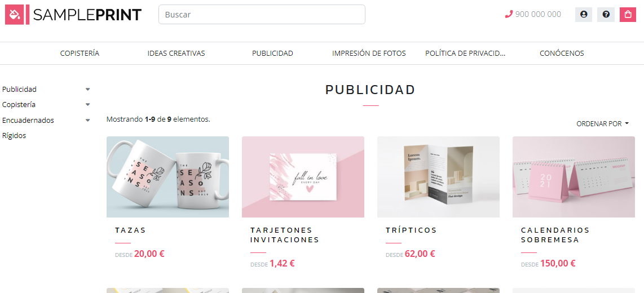Click the SamplePrint paint bucket logo
The width and height of the screenshot is (644, 293).
[x=15, y=14]
